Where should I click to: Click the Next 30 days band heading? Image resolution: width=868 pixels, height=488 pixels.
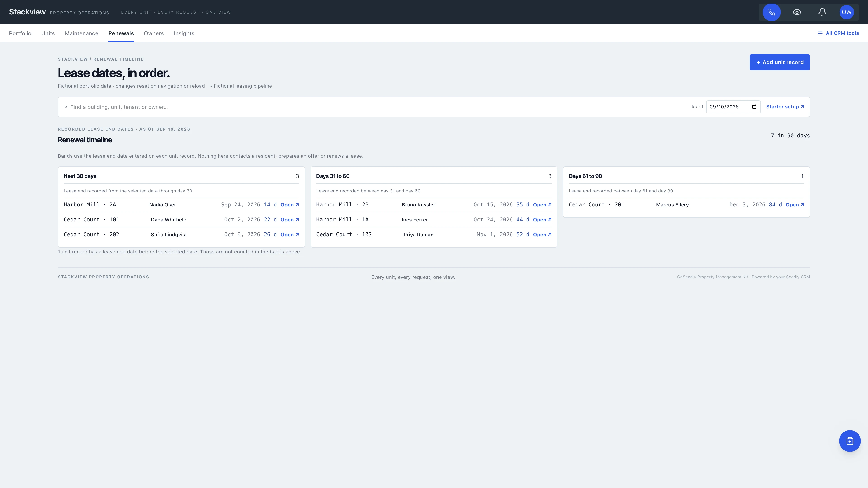80,176
